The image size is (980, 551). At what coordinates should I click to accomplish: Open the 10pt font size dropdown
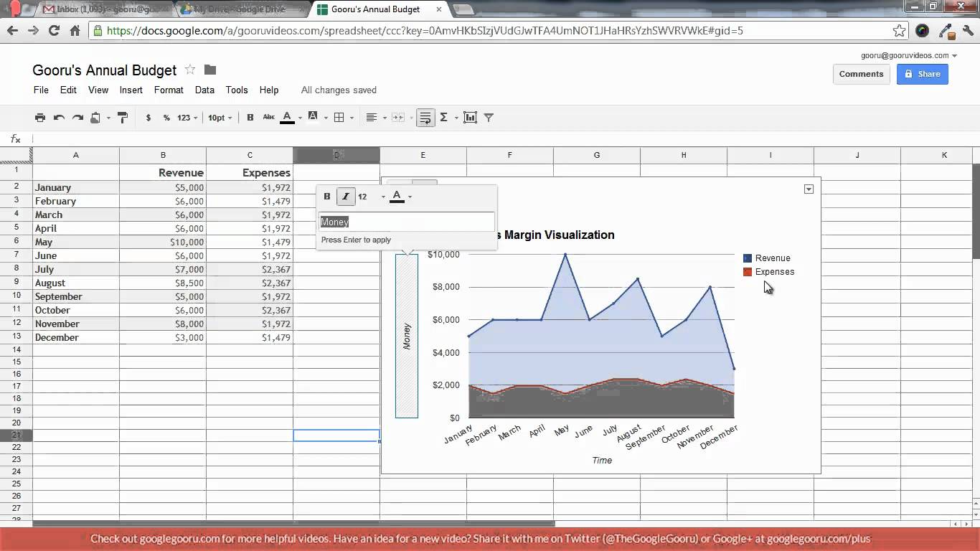[x=220, y=118]
